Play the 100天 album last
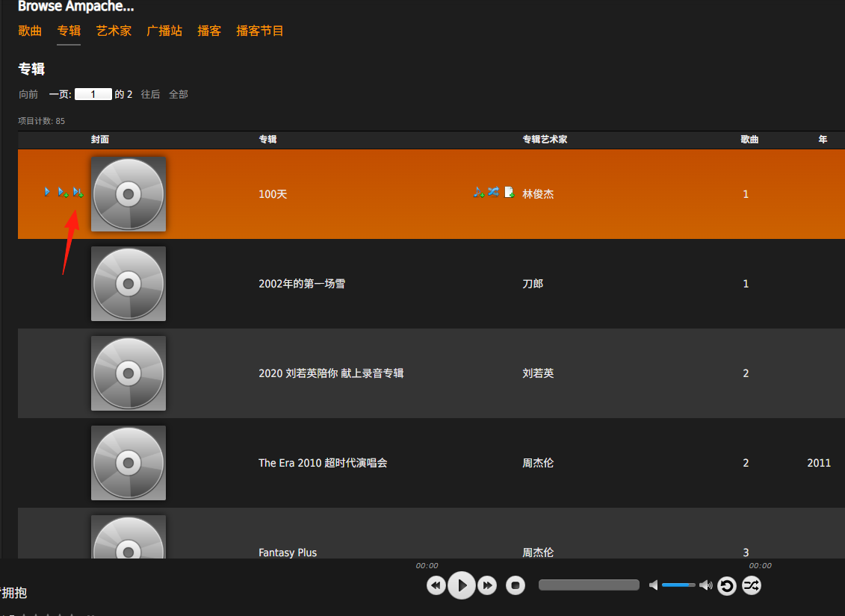Screen dimensions: 845x616 (78, 192)
